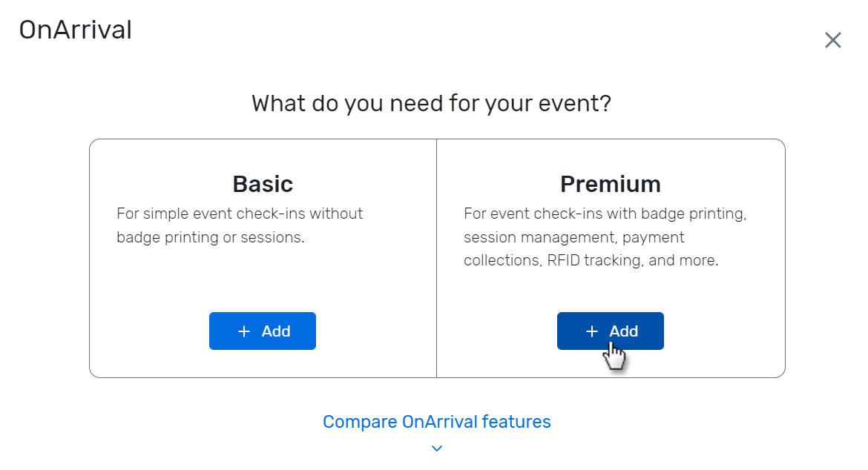868x470 pixels.
Task: Close the OnArrival dialog
Action: (832, 40)
